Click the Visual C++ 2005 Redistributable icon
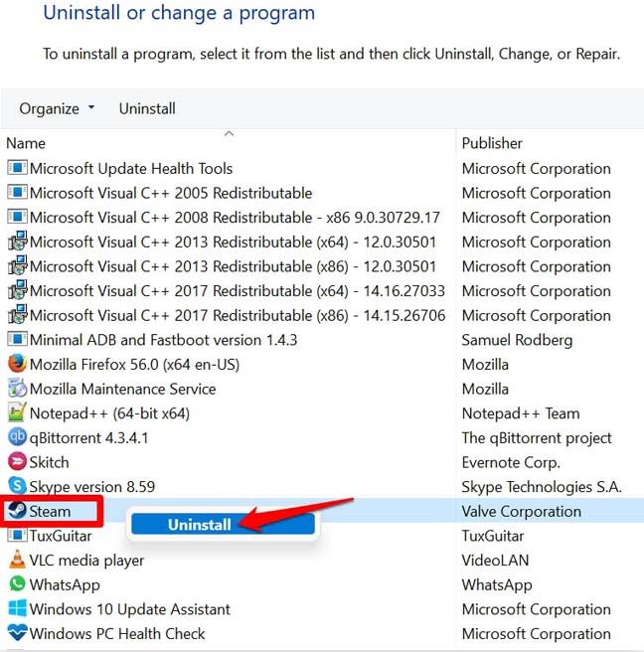This screenshot has height=652, width=644. (x=17, y=193)
